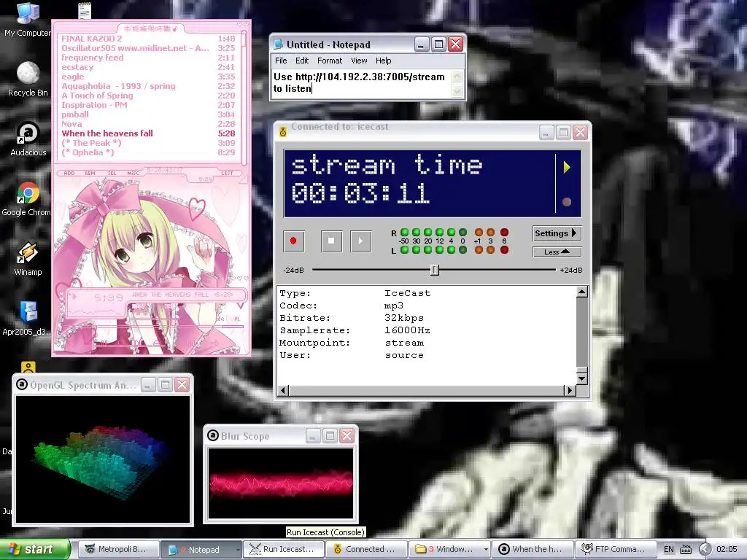Click the yellow arrow in the stream time display

[566, 167]
